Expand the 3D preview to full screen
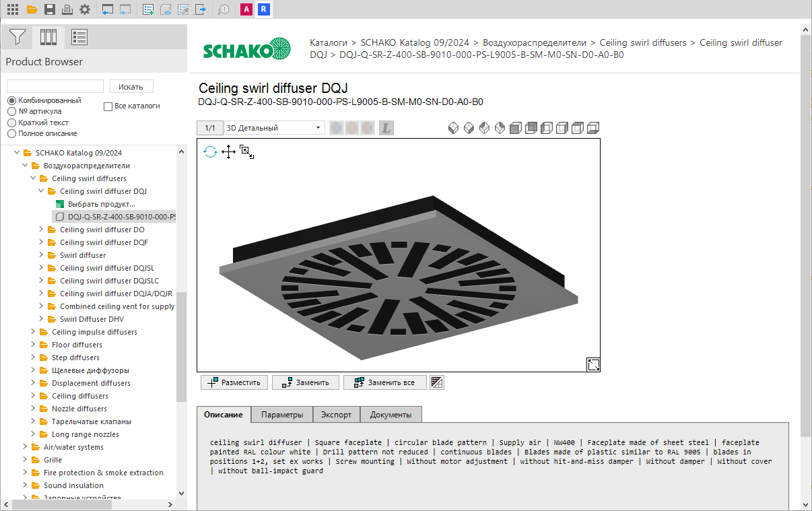Screen dimensions: 812x511 click(x=593, y=364)
